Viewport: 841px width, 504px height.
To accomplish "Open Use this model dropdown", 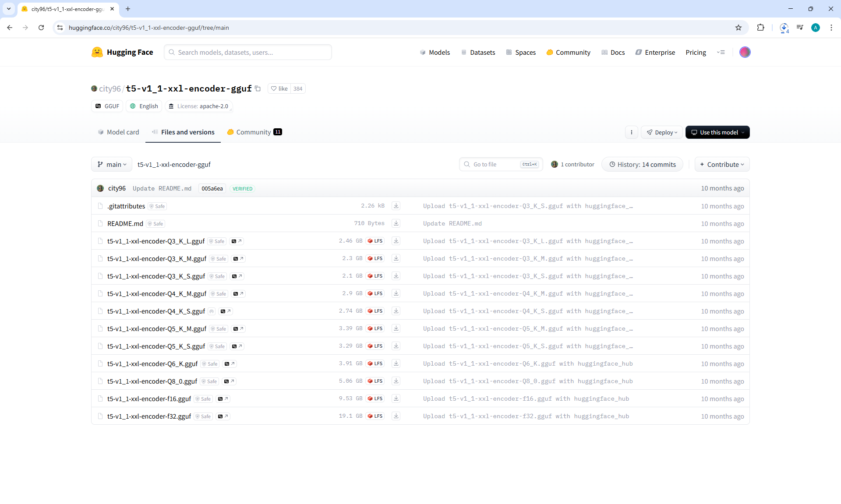I will point(717,132).
